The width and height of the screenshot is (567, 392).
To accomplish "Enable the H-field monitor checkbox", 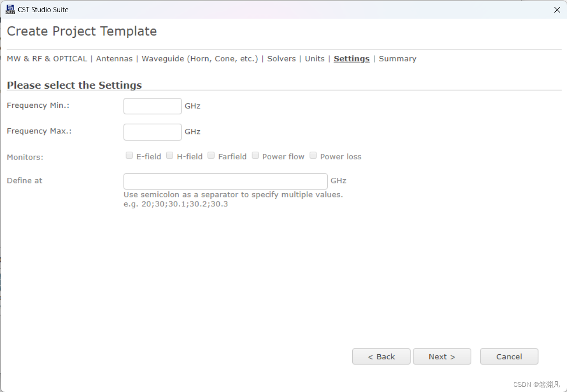I will (x=170, y=155).
